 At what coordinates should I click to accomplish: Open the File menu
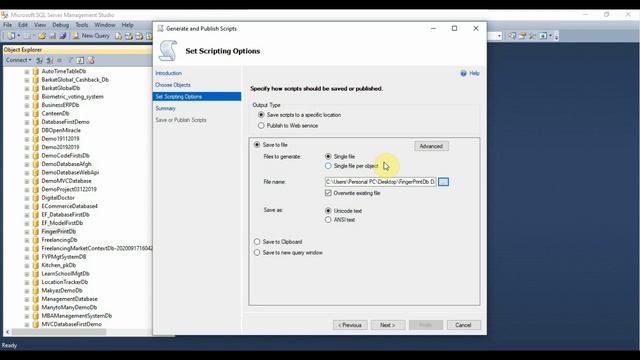click(x=7, y=25)
